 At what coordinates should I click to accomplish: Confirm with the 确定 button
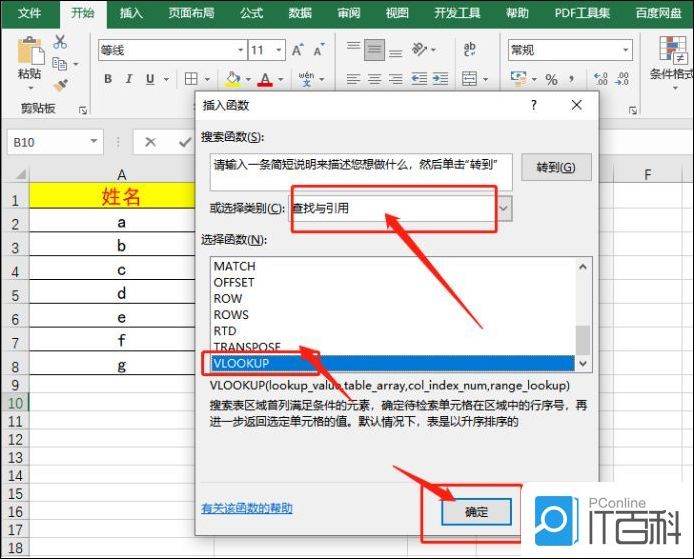[x=477, y=512]
